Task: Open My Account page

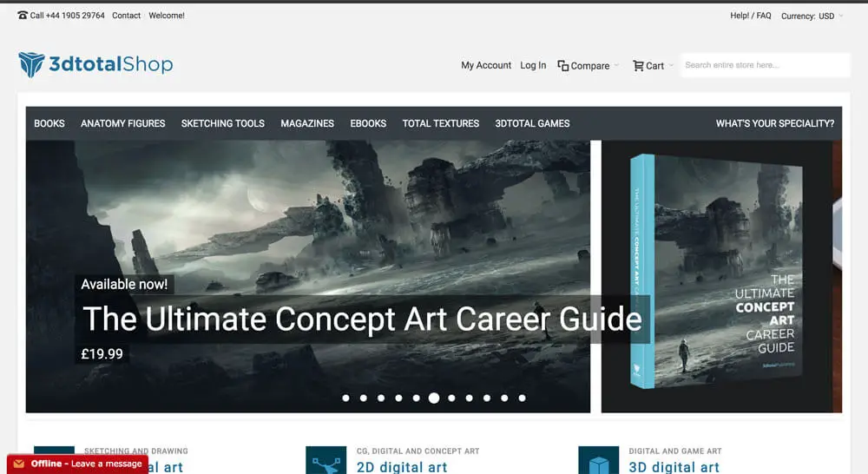Action: click(486, 65)
